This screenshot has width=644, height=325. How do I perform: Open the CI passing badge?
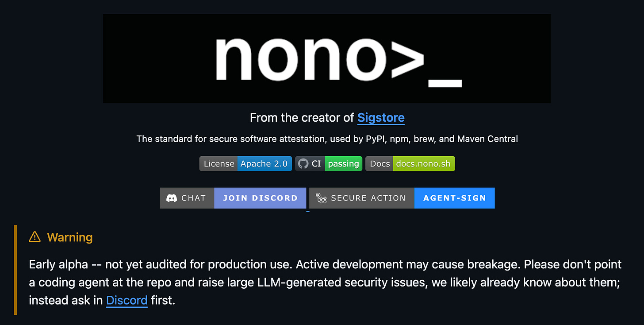(329, 163)
